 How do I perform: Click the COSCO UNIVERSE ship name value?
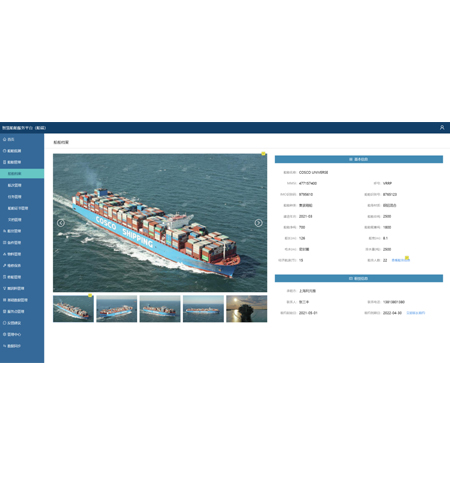coord(313,172)
